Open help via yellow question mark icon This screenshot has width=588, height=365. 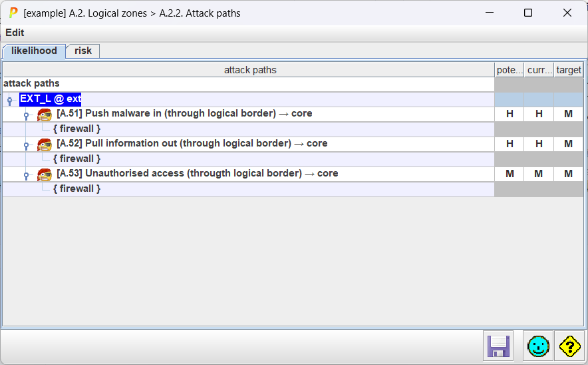coord(570,346)
